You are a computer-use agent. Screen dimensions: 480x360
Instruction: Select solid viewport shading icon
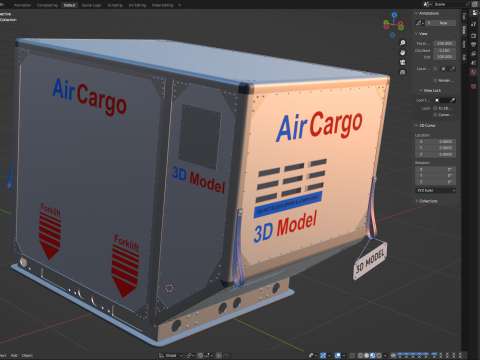366,355
